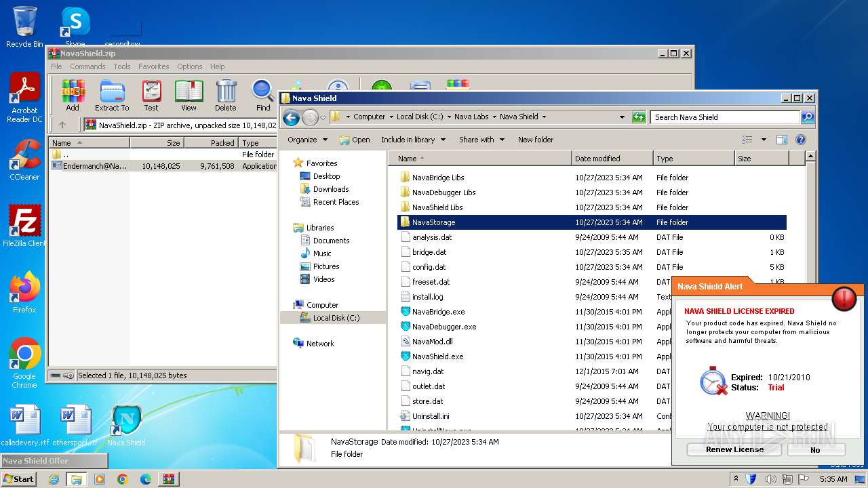The height and width of the screenshot is (488, 868).
Task: Open Include in library dropdown
Action: pos(413,140)
